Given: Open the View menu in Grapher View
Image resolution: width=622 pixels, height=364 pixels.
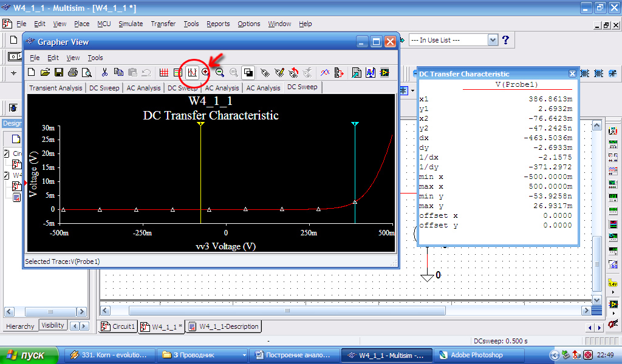Looking at the screenshot, I should click(x=73, y=58).
